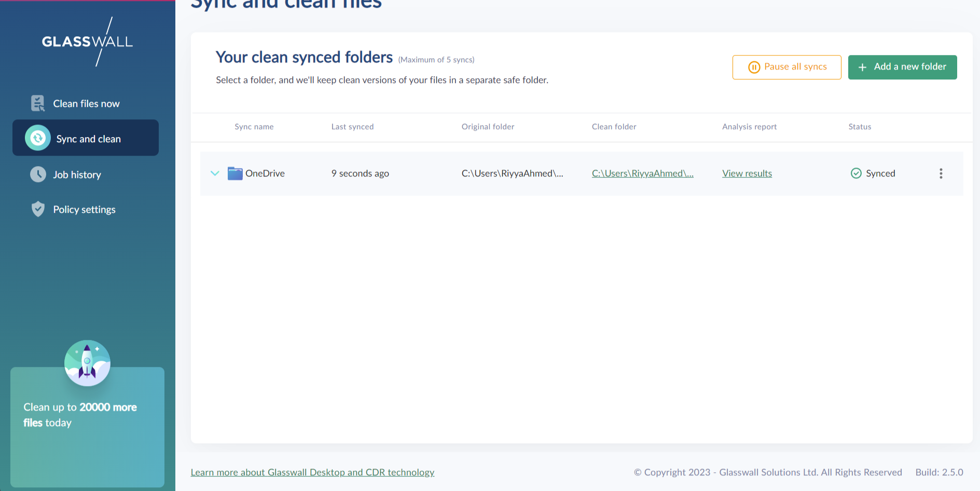Click the Sync and clean circular arrows icon

(x=38, y=138)
